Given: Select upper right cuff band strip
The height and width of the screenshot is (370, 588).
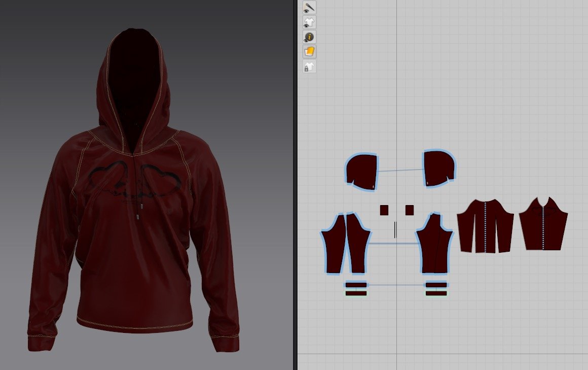Looking at the screenshot, I should tap(436, 285).
